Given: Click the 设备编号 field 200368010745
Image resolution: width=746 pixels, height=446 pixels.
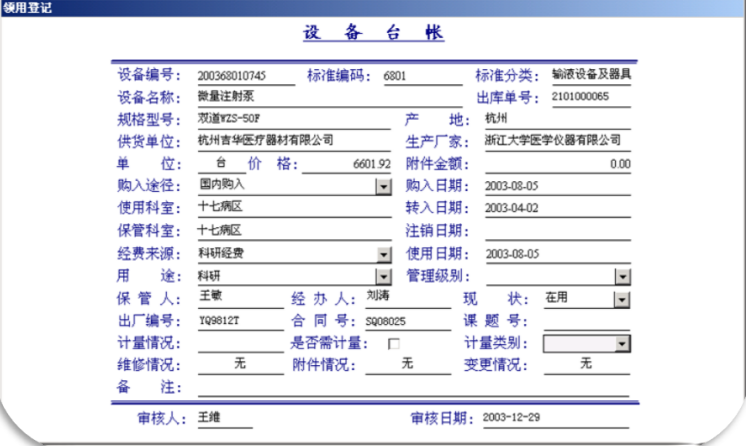Looking at the screenshot, I should tap(246, 76).
